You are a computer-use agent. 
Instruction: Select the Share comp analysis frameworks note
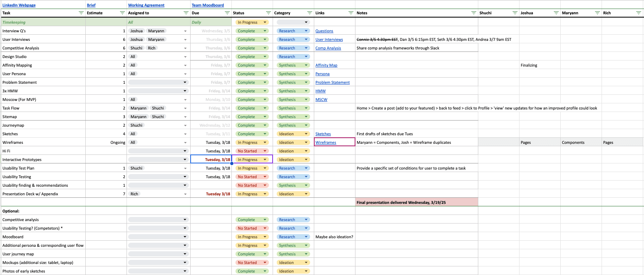point(416,48)
